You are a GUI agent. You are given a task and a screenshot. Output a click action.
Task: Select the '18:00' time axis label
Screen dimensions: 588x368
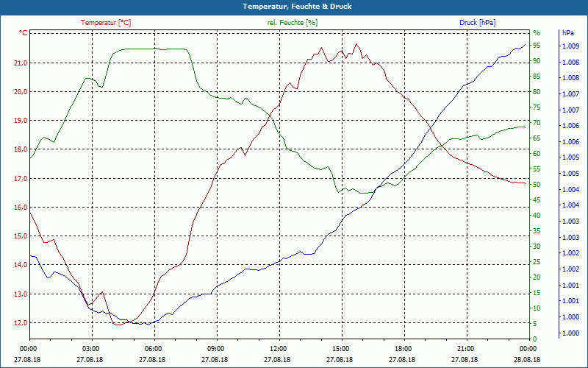click(403, 348)
